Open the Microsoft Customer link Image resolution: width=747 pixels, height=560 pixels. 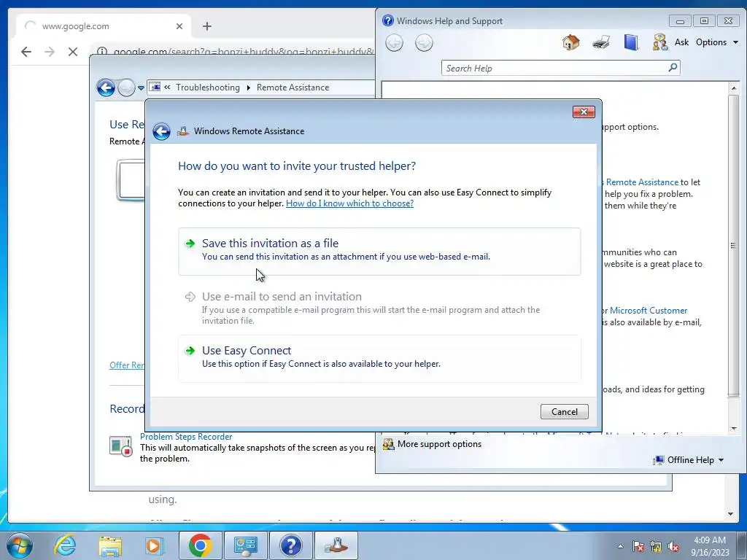pos(649,311)
